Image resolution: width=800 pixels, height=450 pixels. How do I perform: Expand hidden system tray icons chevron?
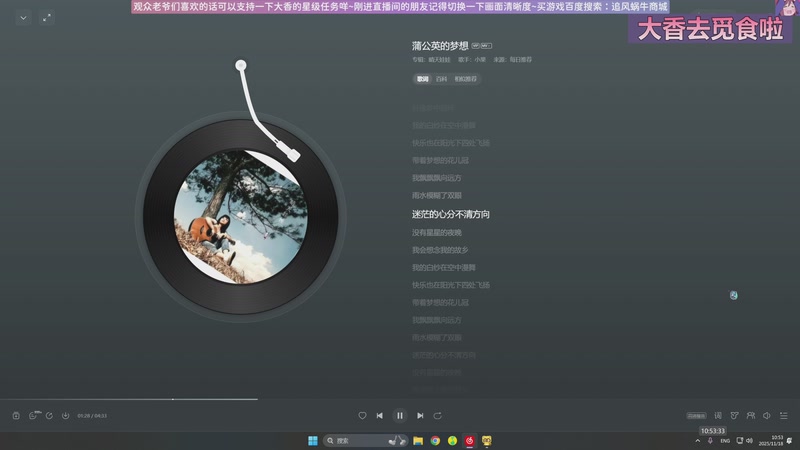click(697, 441)
